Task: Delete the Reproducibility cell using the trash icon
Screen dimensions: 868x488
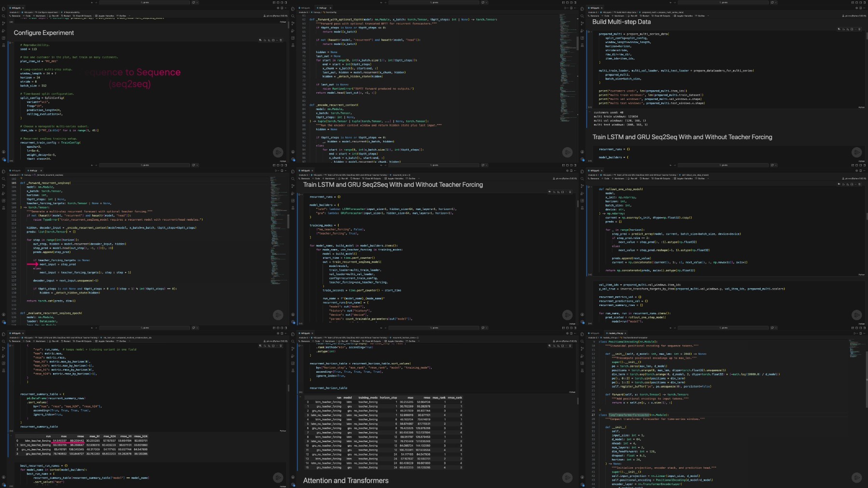Action: point(281,40)
